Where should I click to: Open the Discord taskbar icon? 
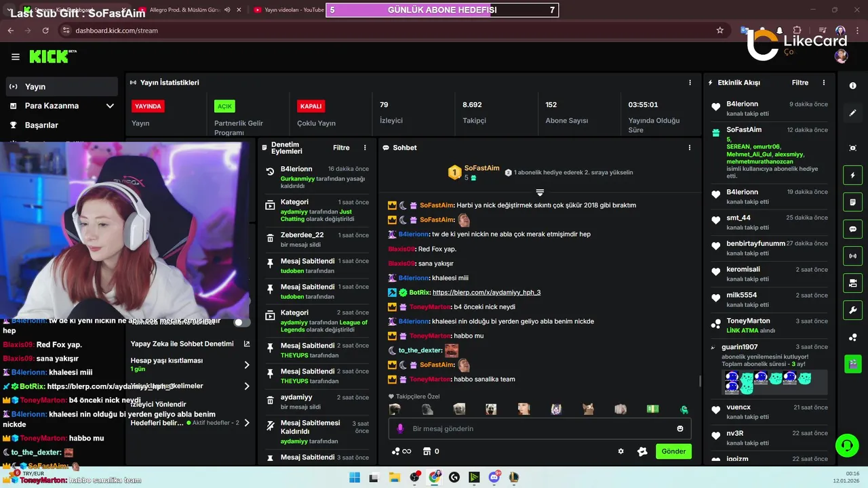click(494, 477)
